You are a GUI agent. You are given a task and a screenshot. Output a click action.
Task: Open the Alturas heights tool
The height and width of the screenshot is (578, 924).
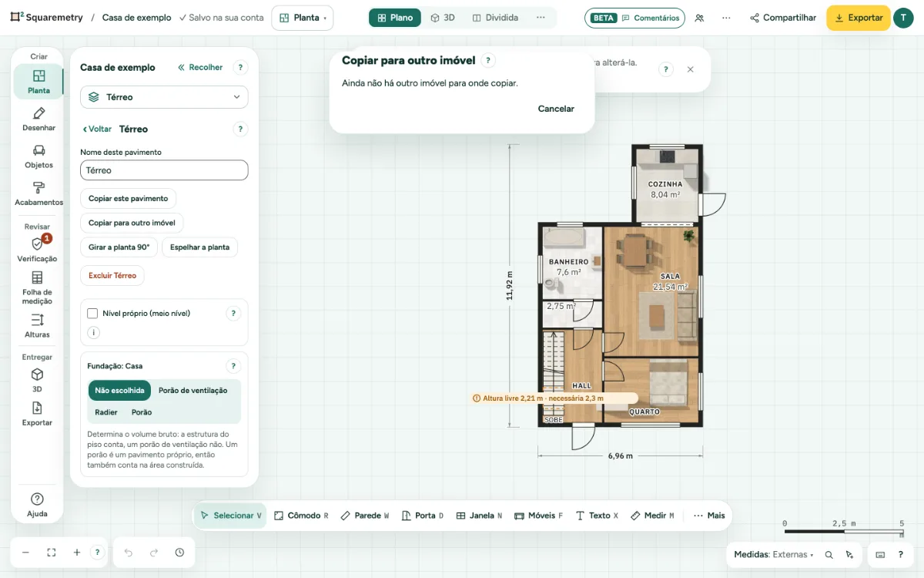pyautogui.click(x=37, y=325)
